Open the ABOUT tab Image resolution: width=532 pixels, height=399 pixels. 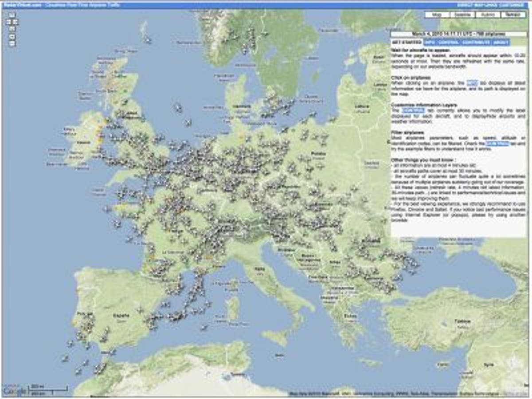tap(501, 43)
